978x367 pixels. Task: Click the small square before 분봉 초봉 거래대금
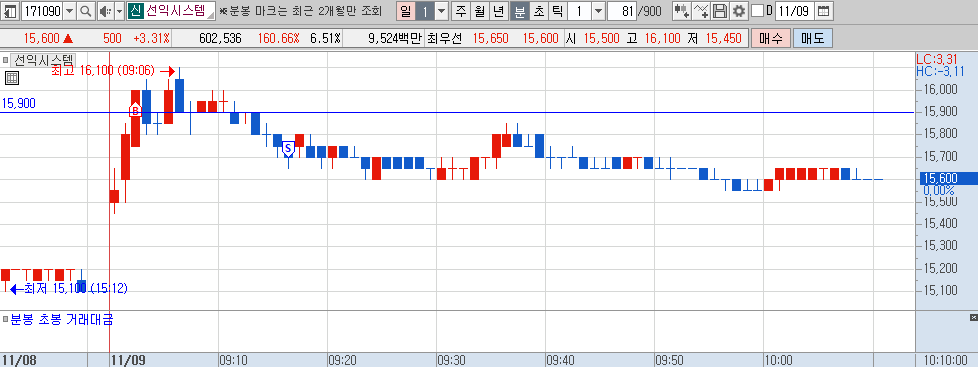6,320
